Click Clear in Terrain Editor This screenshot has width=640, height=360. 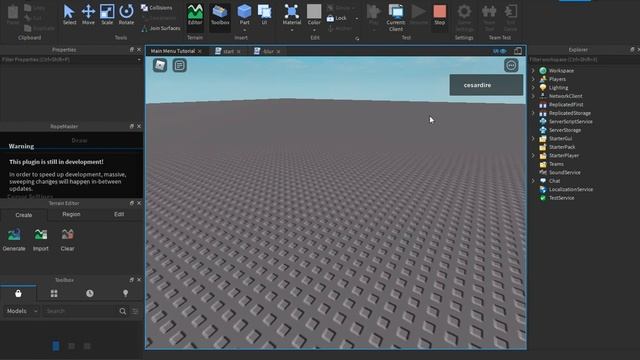(67, 240)
